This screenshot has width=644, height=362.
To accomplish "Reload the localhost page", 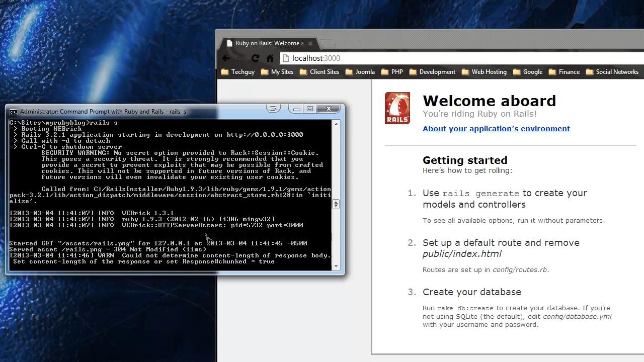I will point(255,58).
